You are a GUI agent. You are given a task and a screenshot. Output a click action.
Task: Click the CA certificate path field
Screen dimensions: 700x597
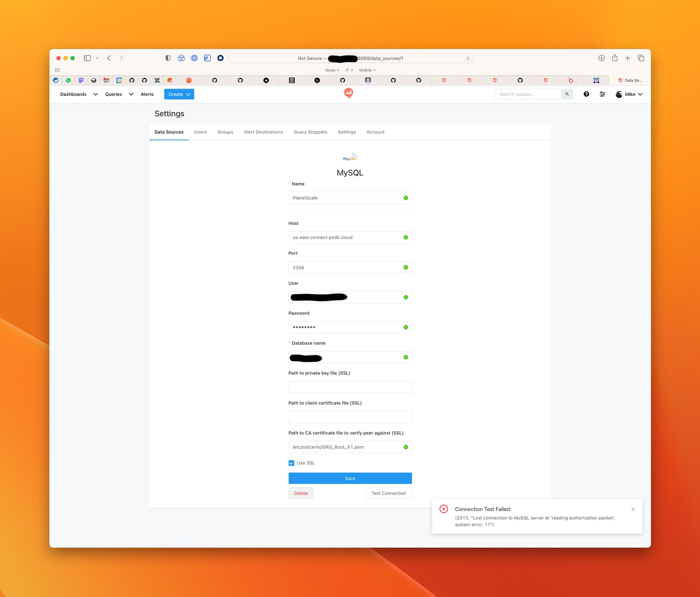[x=350, y=447]
